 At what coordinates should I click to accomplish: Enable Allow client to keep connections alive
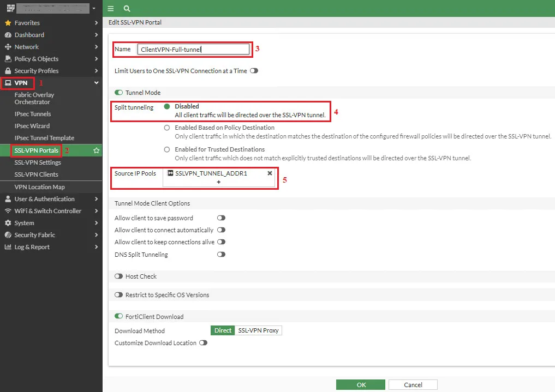click(221, 242)
